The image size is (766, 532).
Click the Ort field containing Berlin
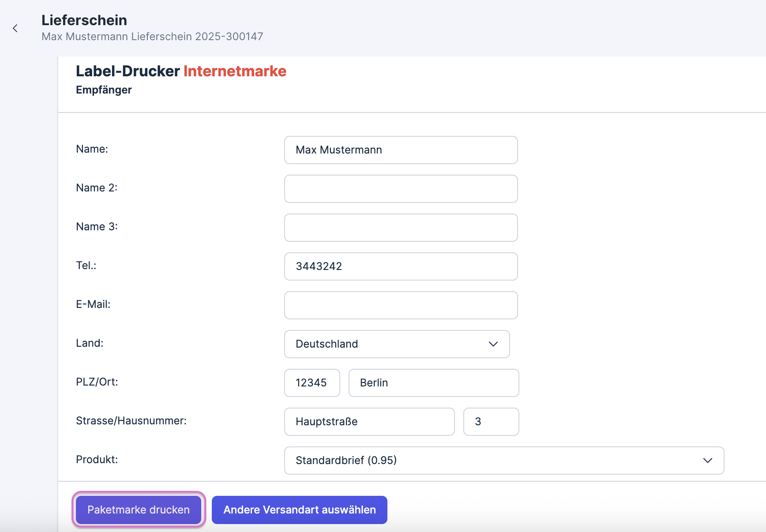pyautogui.click(x=433, y=383)
